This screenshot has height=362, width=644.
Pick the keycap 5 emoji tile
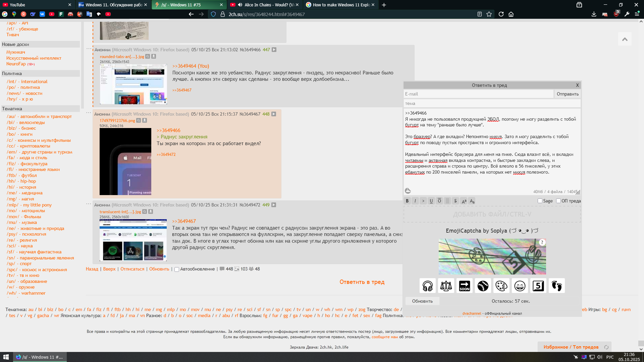click(538, 286)
